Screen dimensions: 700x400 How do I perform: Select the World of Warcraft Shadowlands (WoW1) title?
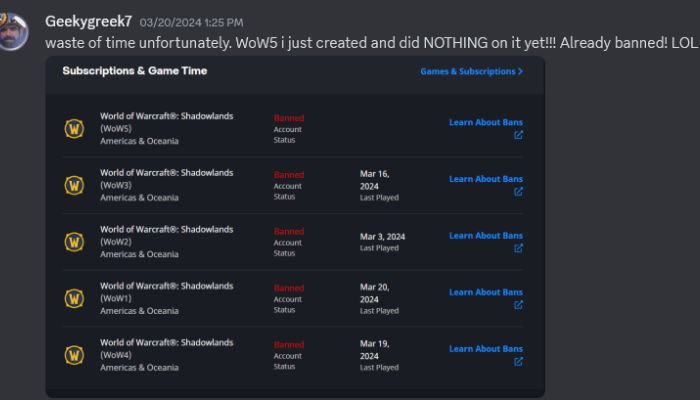point(166,291)
